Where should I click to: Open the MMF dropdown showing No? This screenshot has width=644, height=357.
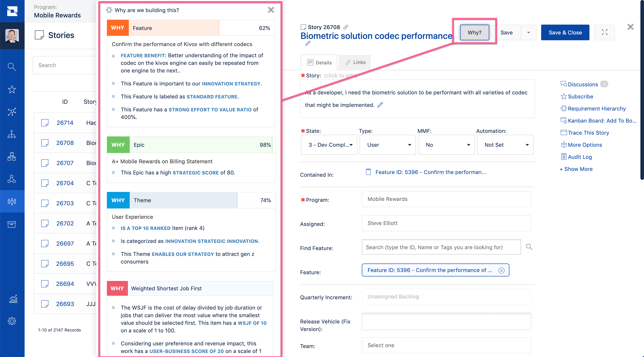tap(447, 145)
